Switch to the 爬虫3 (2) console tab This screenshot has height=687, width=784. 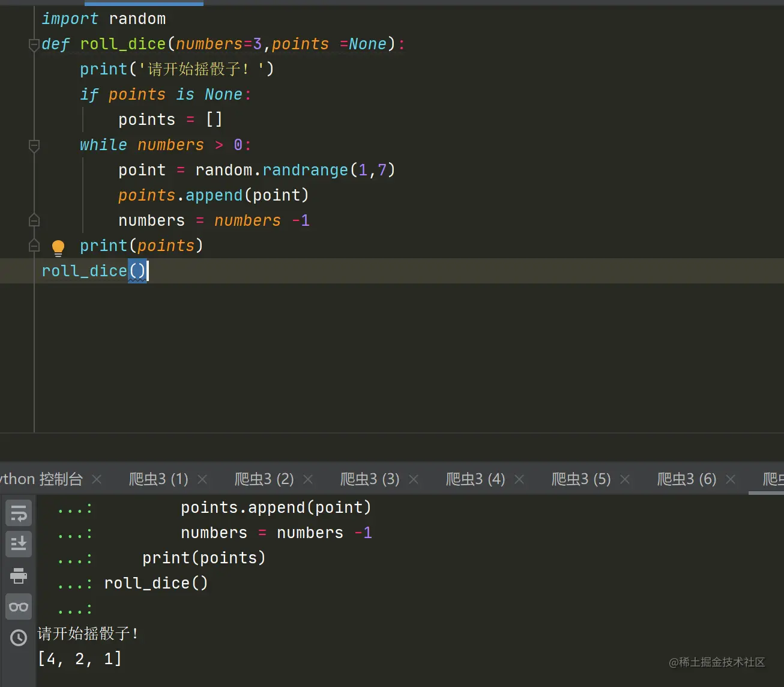[x=264, y=479]
